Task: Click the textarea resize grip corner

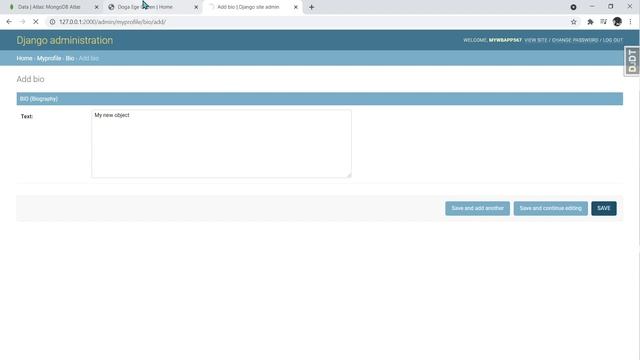Action: (x=349, y=175)
